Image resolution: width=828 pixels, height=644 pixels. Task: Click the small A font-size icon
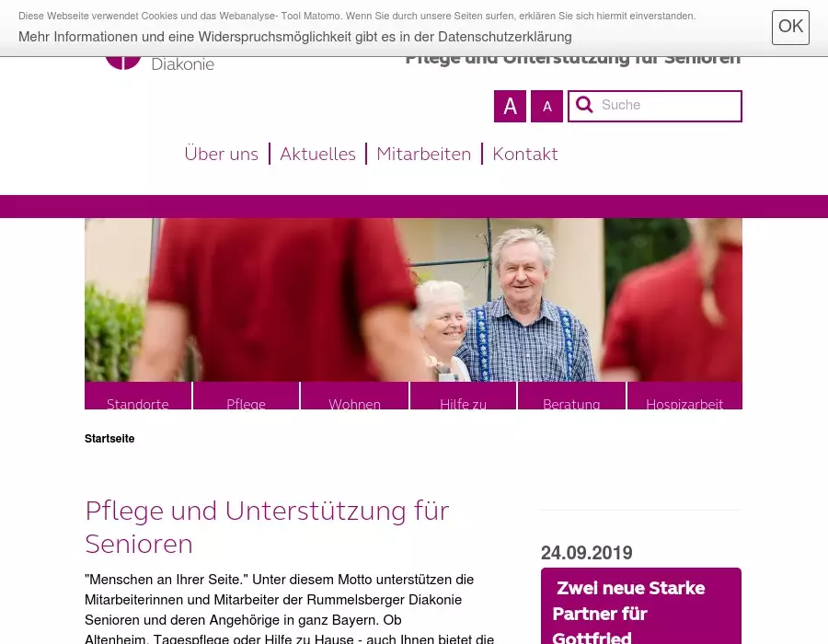click(546, 106)
